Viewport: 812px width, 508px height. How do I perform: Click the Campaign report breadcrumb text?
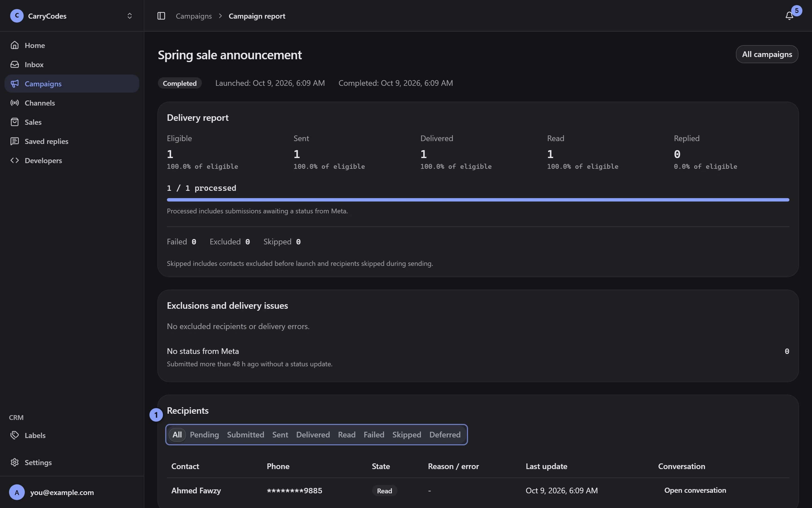pyautogui.click(x=257, y=16)
